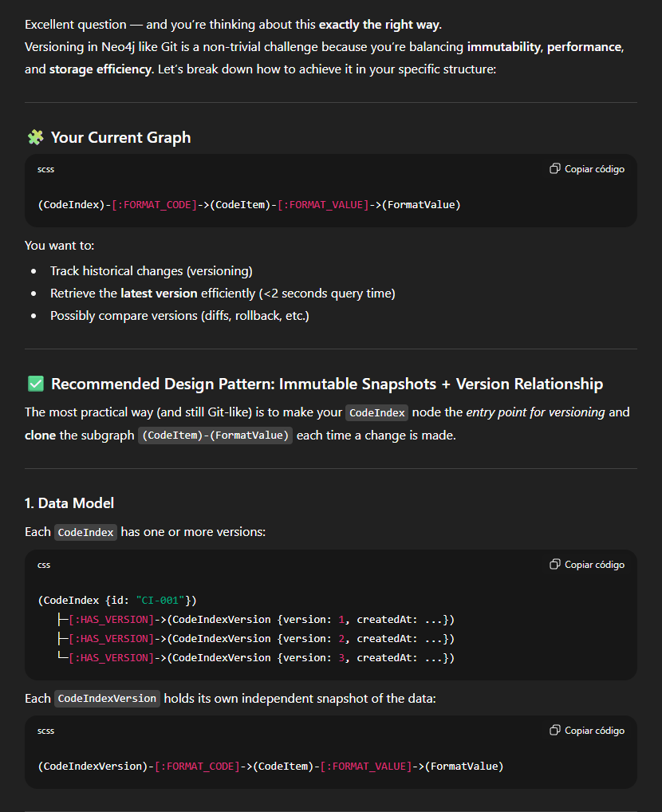662x812 pixels.
Task: Click the copy icon in the Your Current Graph code block
Action: pyautogui.click(x=555, y=169)
